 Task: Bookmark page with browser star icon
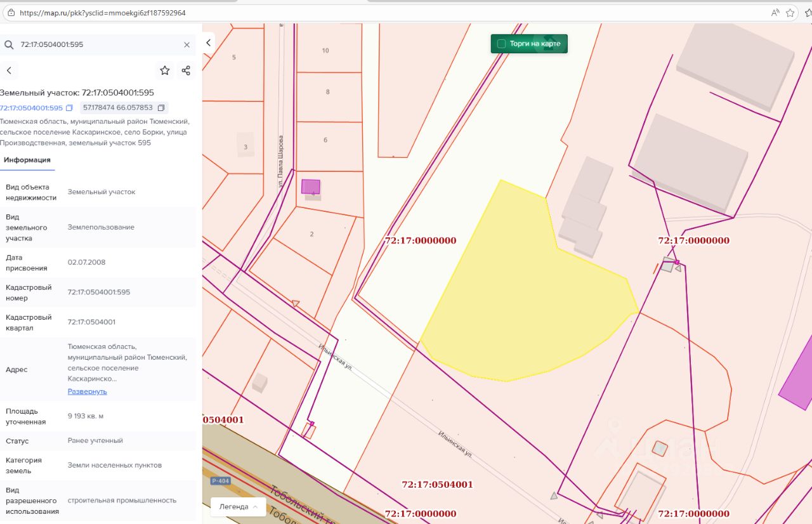click(x=790, y=13)
